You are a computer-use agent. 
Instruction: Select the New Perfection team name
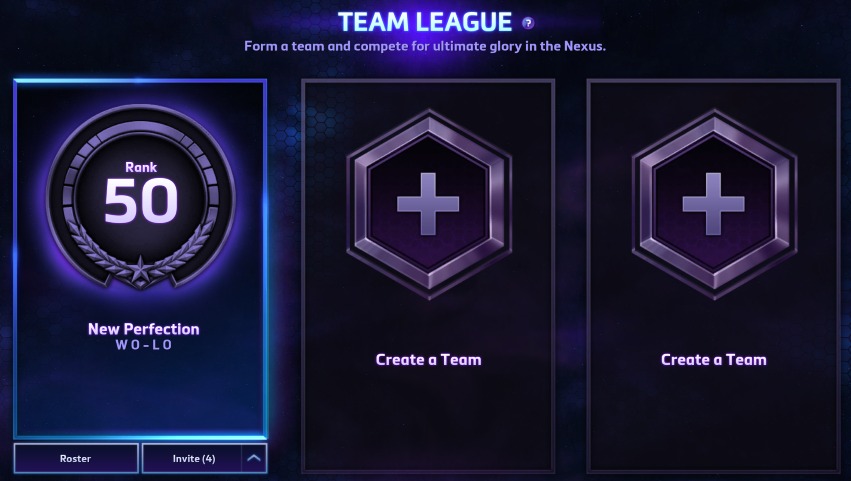(143, 328)
